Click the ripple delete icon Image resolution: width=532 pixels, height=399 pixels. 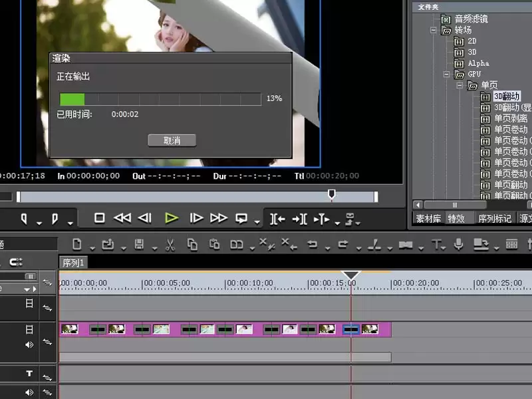289,244
